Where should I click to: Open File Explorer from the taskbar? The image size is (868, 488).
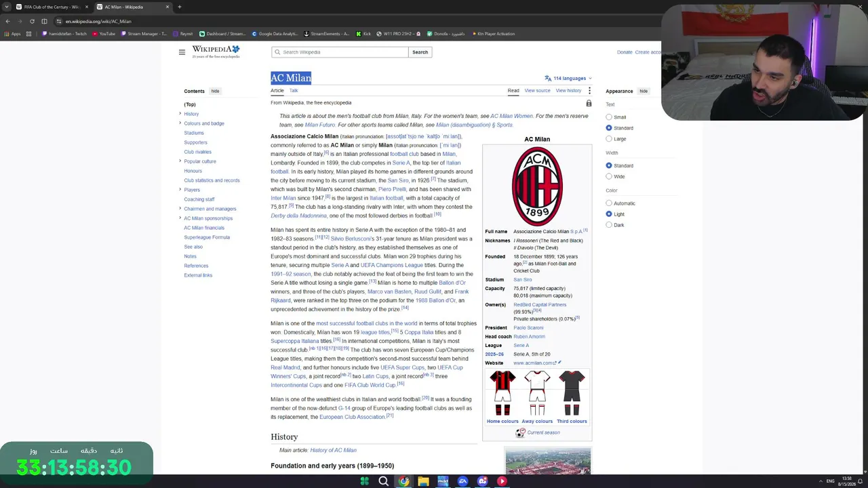pos(423,481)
